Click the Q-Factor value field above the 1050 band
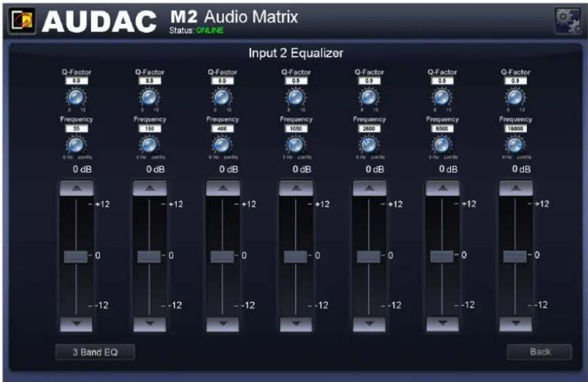588x382 pixels. pos(296,81)
